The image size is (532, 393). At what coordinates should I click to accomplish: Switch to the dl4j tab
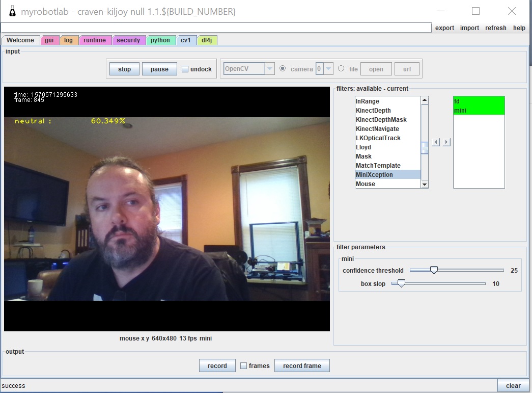click(207, 40)
